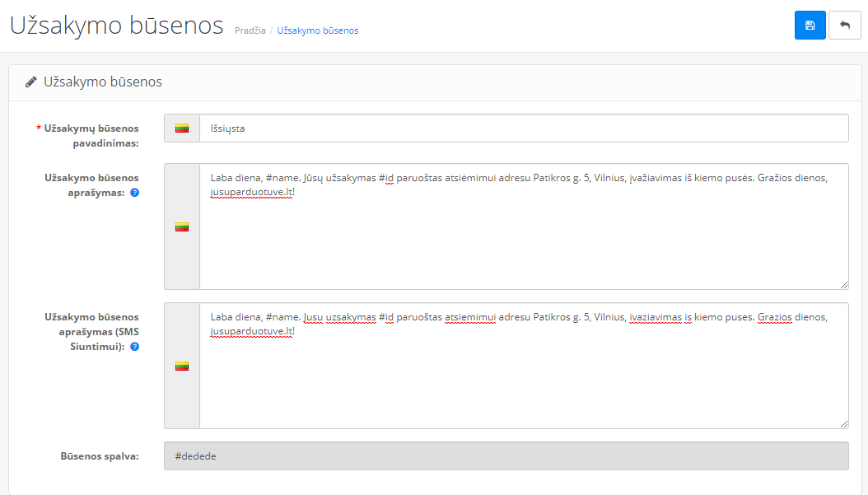This screenshot has height=495, width=868.
Task: Open the status color field #dedede
Action: point(506,455)
